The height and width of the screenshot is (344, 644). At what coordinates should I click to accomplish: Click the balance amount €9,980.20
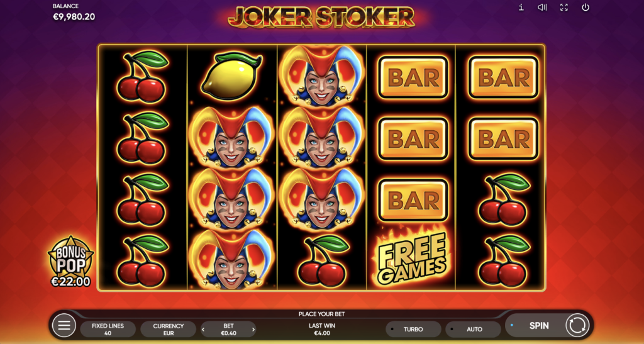click(x=74, y=17)
